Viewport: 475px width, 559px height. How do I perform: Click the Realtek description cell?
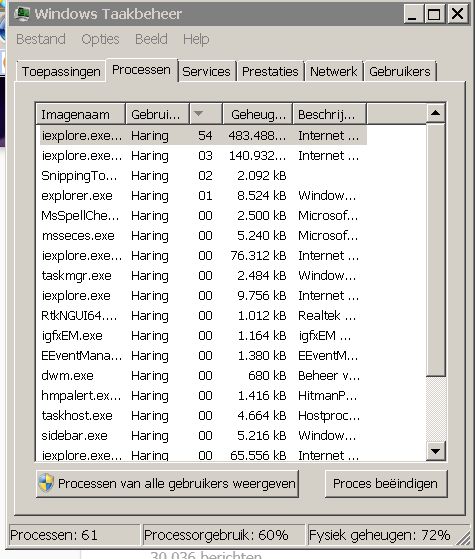[327, 316]
